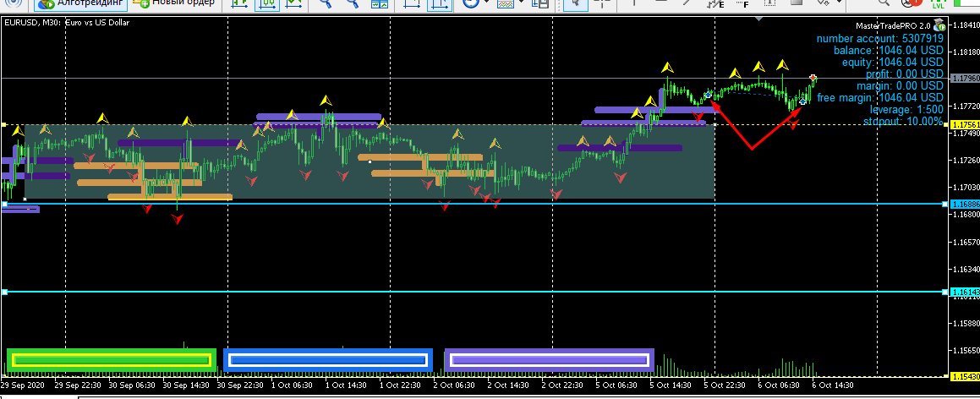
Task: Select the text label drawing tool
Action: [x=770, y=3]
